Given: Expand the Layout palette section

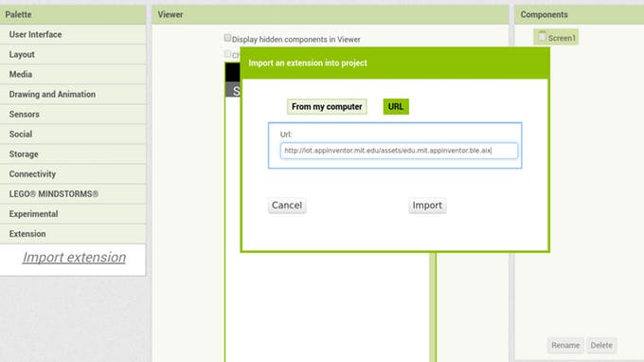Looking at the screenshot, I should tap(73, 54).
